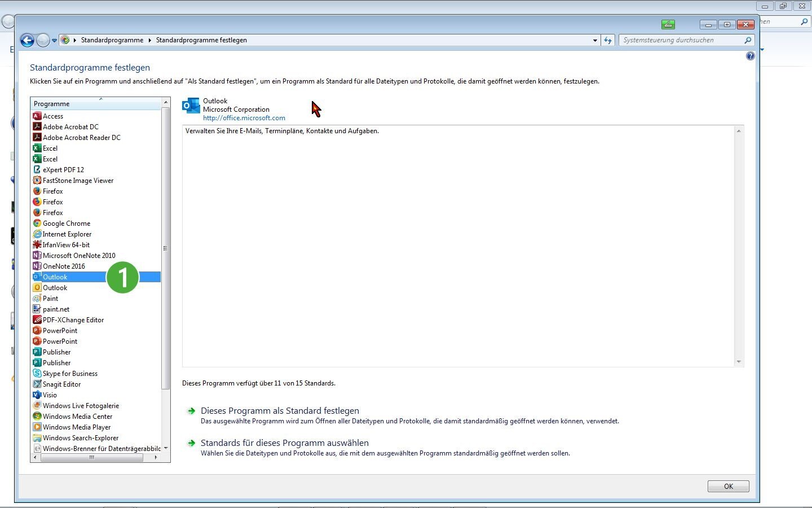Click the eXpert PDF 12 icon
Viewport: 812px width, 508px height.
click(37, 170)
